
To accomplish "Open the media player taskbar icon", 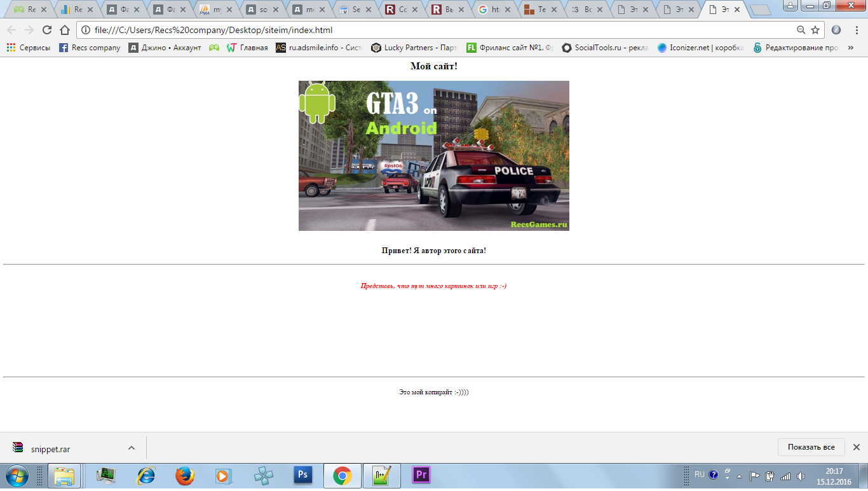I will coord(222,476).
